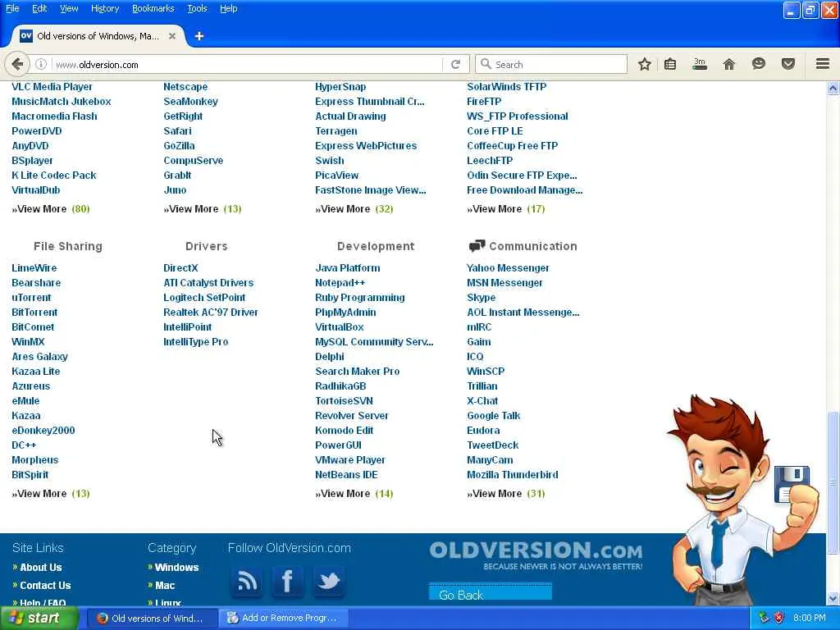Bookmark this page with the star icon
This screenshot has width=840, height=630.
pos(645,64)
